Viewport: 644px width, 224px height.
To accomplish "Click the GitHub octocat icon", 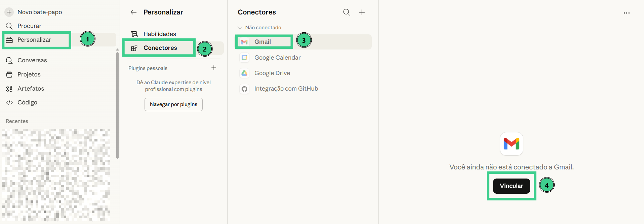I will (x=244, y=89).
